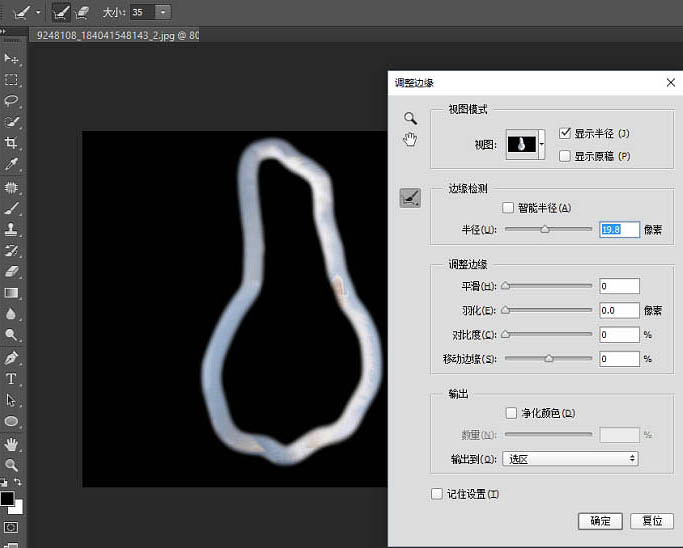Uncheck 显示半径 (J) checkbox
This screenshot has width=683, height=548.
(x=565, y=133)
